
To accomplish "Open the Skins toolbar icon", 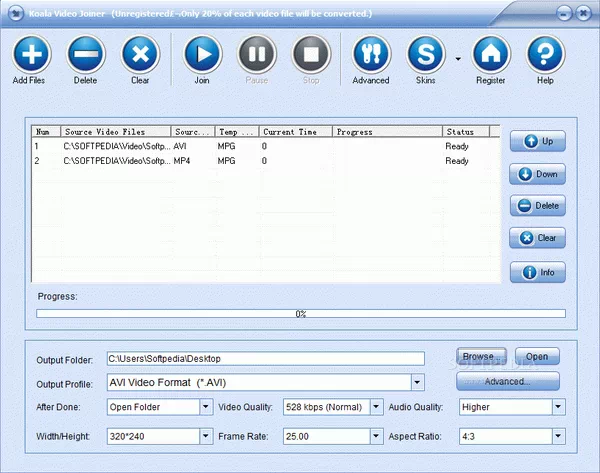I will [426, 53].
